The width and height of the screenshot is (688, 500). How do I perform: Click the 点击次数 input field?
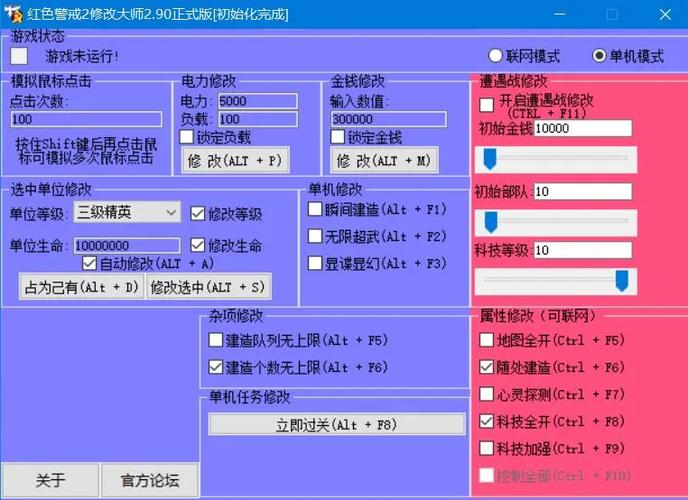[x=86, y=119]
